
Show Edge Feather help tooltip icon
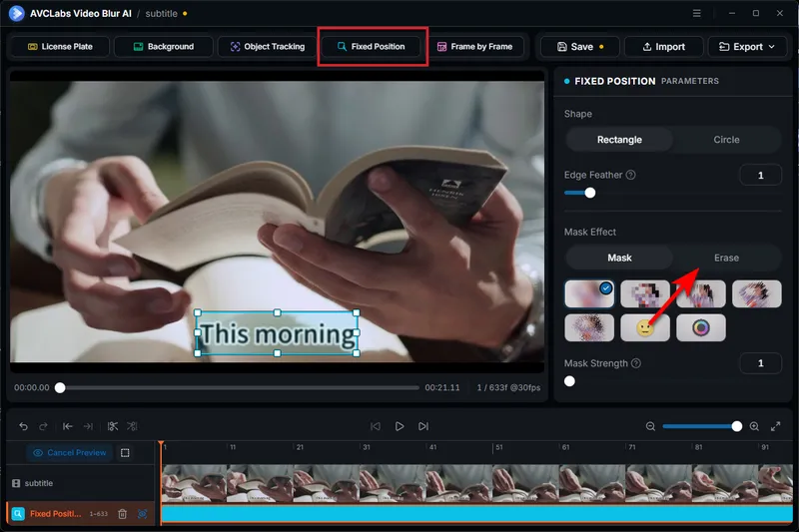(x=630, y=175)
